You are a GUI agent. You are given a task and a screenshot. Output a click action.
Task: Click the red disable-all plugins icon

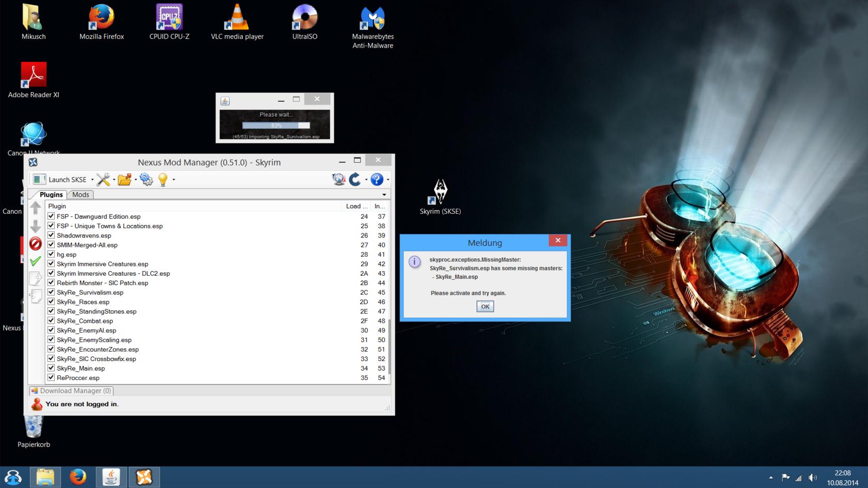[35, 244]
